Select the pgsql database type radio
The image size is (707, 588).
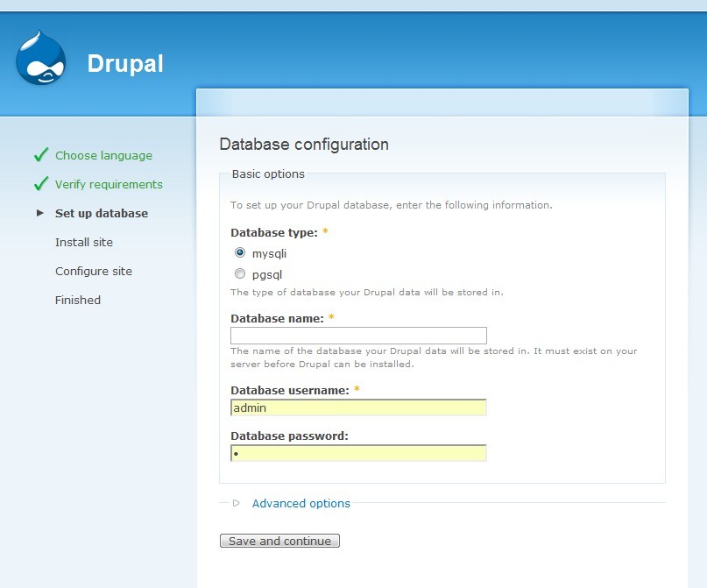pos(240,273)
